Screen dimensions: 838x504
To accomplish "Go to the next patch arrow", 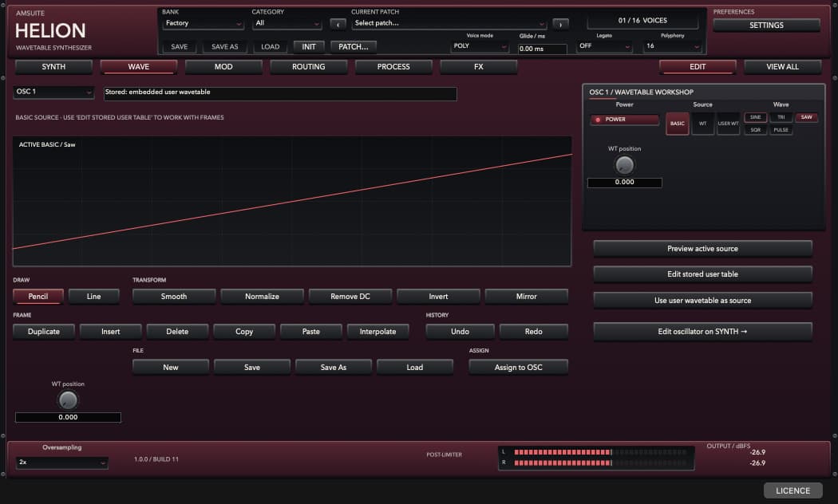I will 560,24.
